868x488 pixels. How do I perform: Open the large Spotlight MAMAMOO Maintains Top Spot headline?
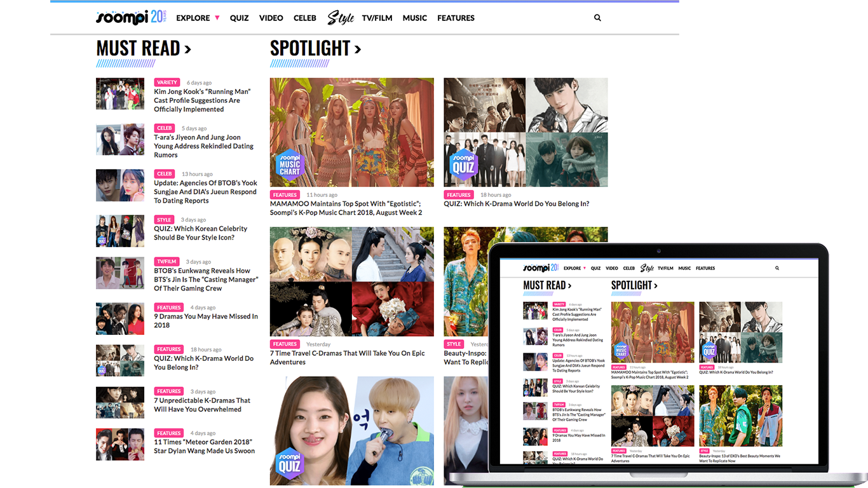346,208
